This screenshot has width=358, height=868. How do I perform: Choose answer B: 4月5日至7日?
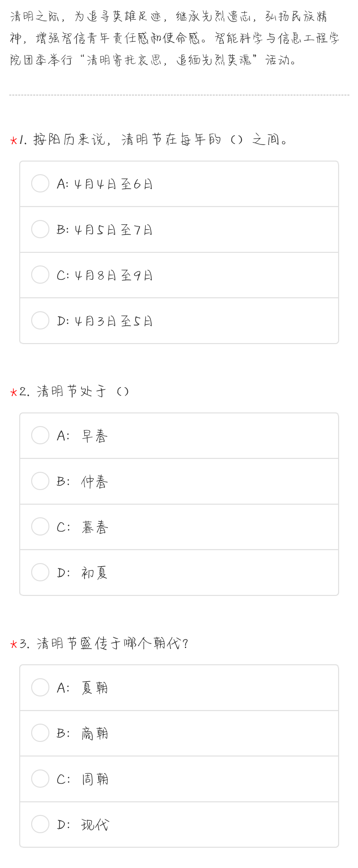tap(40, 229)
